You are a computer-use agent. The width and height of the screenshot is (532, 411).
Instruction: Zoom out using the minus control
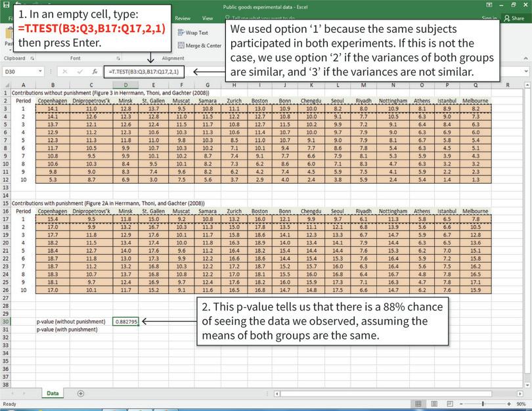[x=460, y=402]
